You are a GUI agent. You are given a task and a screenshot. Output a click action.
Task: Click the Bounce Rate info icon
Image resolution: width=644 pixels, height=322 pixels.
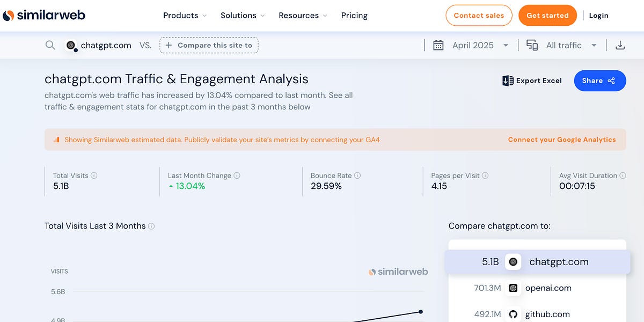357,175
